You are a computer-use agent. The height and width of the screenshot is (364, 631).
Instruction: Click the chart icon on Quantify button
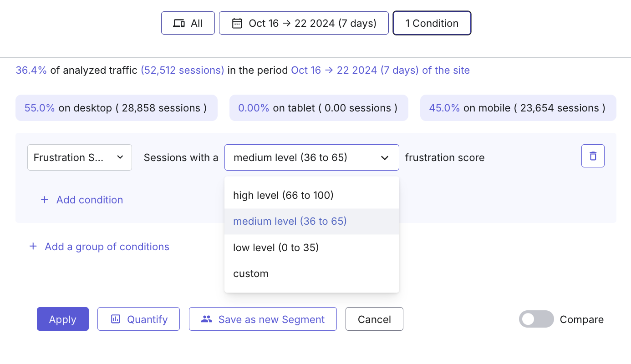coord(116,319)
